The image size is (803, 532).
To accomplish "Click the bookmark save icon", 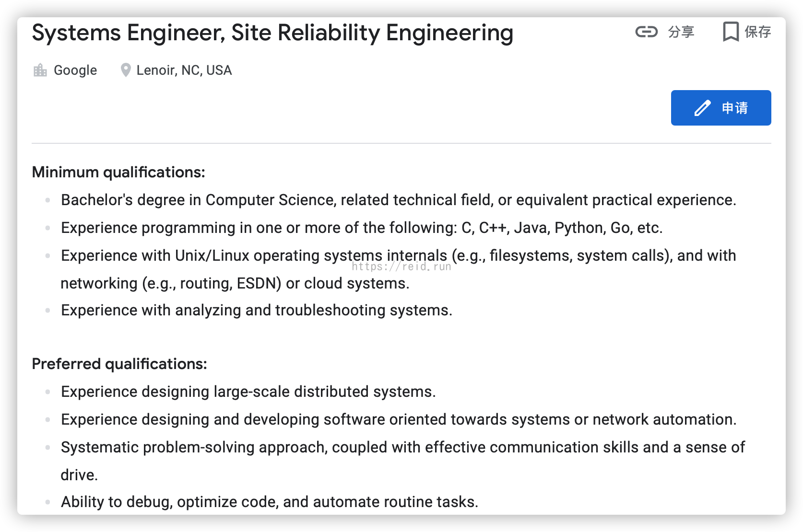I will [730, 32].
